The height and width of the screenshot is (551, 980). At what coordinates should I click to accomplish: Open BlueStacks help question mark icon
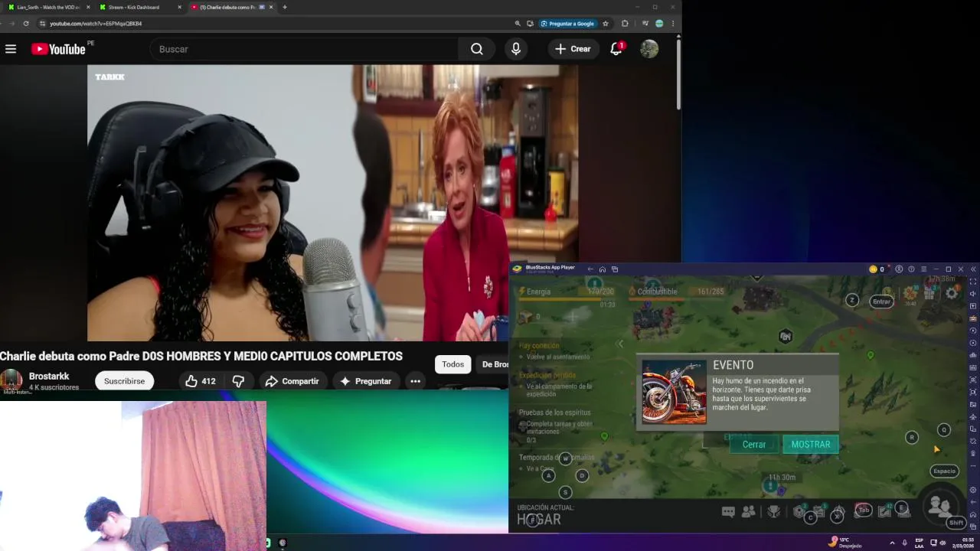[x=911, y=269]
